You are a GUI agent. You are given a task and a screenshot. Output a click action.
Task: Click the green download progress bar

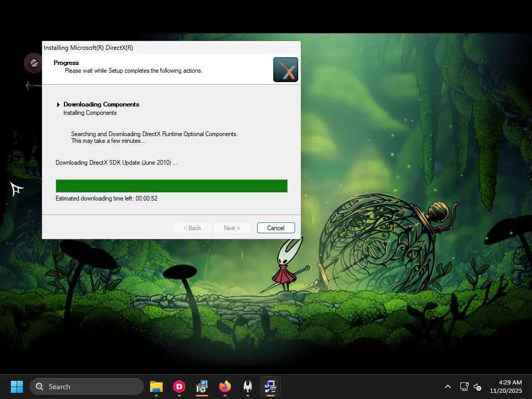pos(171,186)
